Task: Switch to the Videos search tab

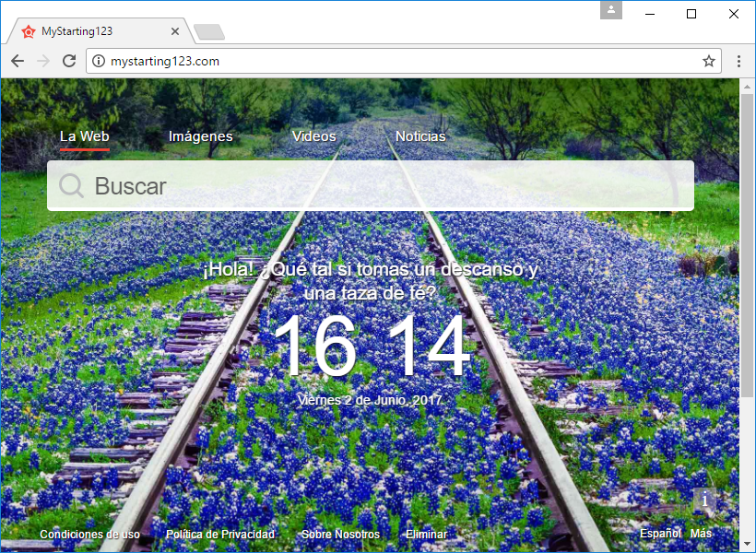Action: click(x=313, y=136)
